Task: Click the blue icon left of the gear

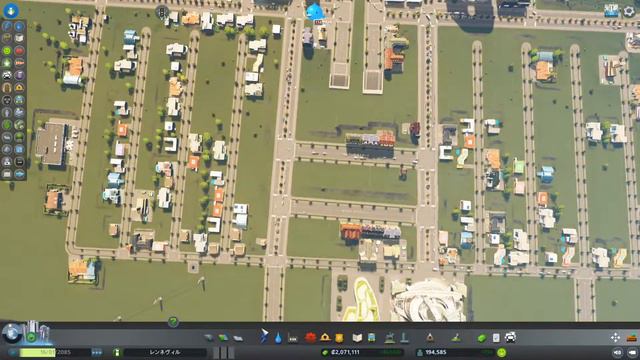Action: [611, 11]
